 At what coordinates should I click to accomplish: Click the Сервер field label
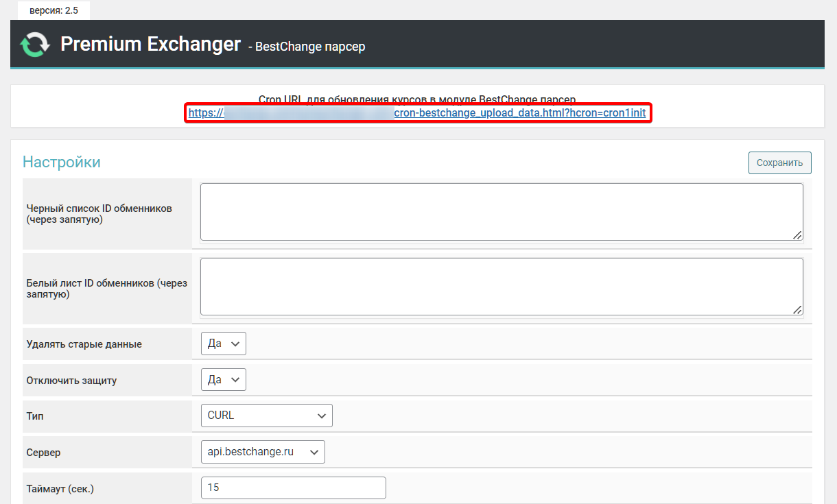(x=43, y=453)
